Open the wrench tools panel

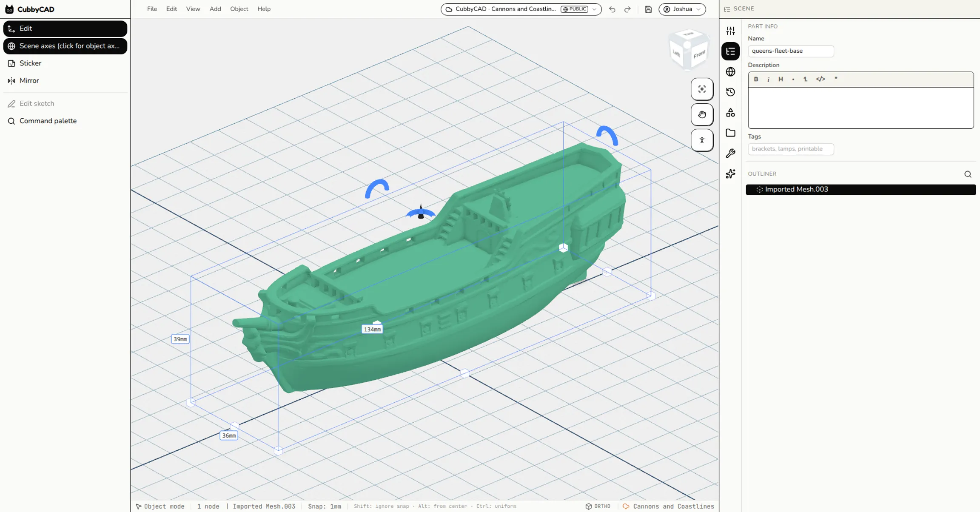pos(730,154)
